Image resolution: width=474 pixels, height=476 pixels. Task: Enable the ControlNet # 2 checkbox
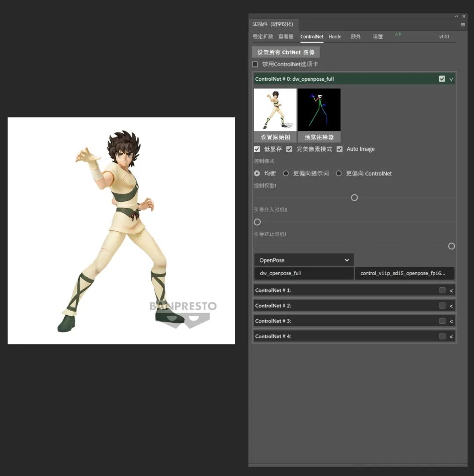point(442,305)
